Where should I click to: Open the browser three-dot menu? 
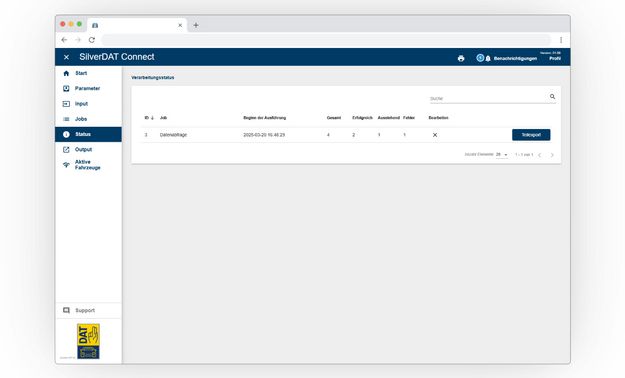point(561,40)
